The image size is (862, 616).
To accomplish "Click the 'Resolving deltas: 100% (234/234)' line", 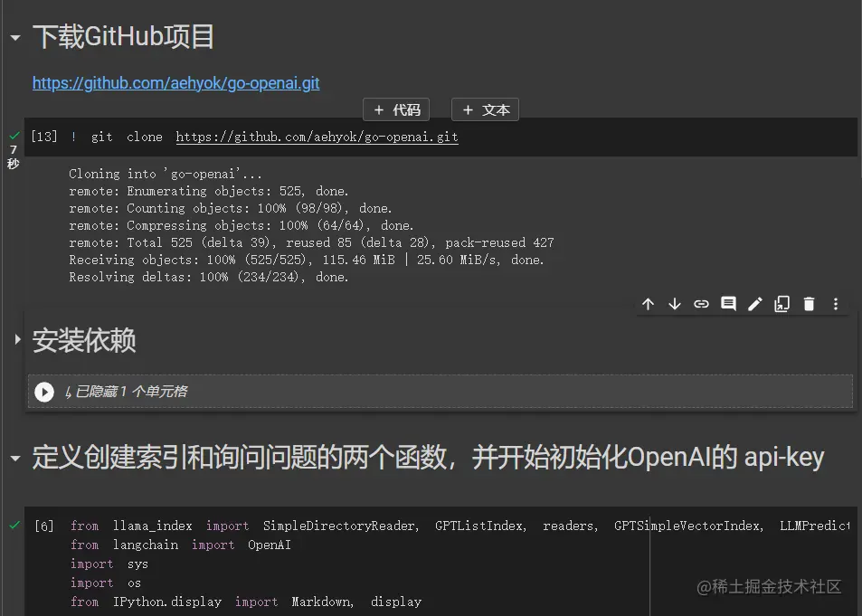I will 209,277.
